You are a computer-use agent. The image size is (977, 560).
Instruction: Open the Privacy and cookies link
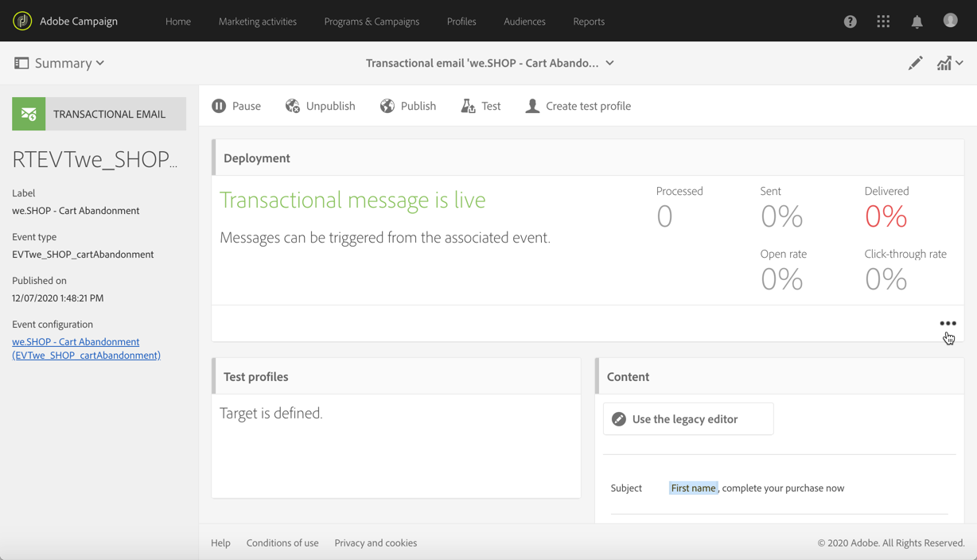click(376, 542)
